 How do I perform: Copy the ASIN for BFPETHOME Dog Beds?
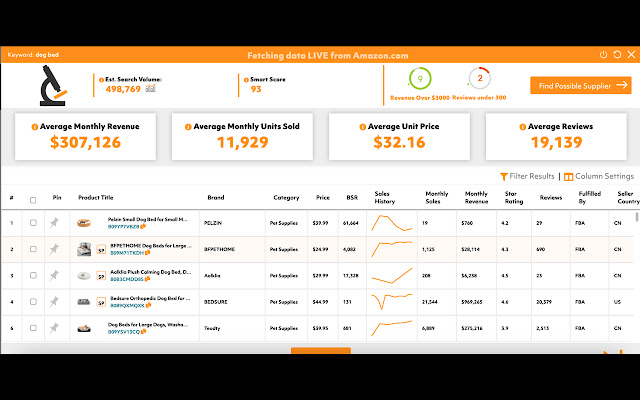(x=147, y=253)
